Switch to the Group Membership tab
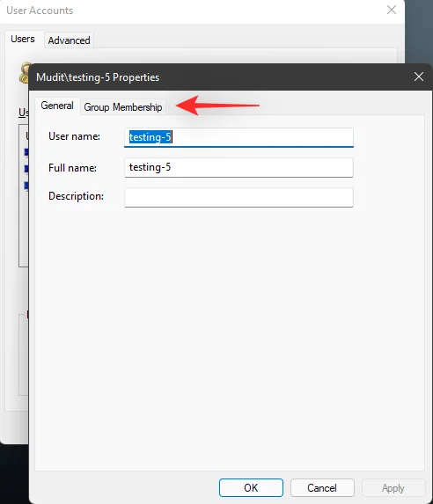This screenshot has width=433, height=504. pos(123,107)
